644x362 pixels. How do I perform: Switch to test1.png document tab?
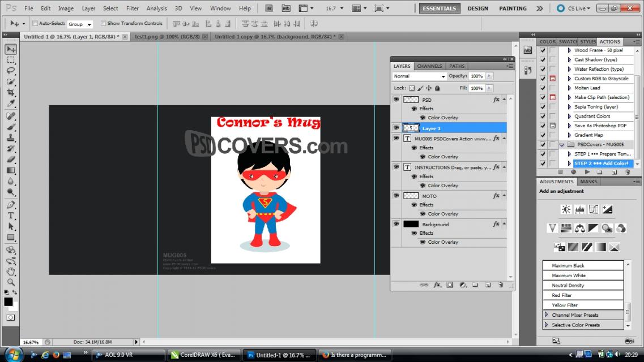(x=167, y=37)
